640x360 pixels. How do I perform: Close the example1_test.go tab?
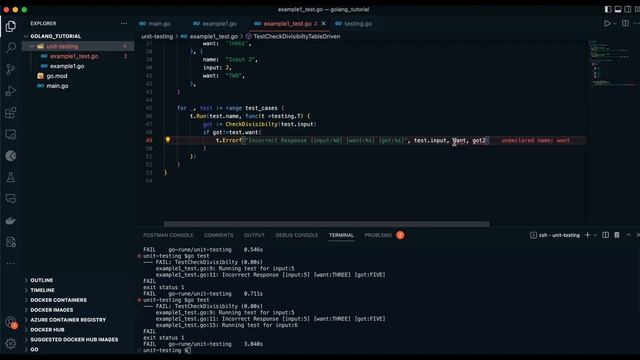[324, 24]
